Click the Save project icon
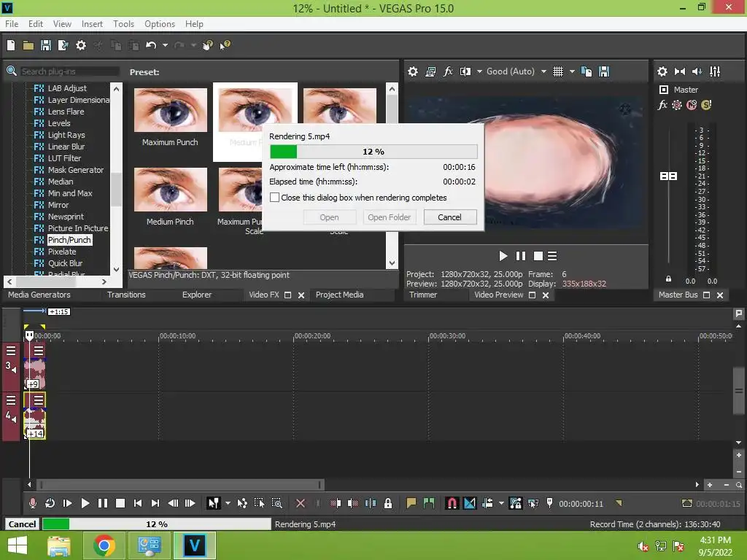This screenshot has width=747, height=560. click(46, 45)
